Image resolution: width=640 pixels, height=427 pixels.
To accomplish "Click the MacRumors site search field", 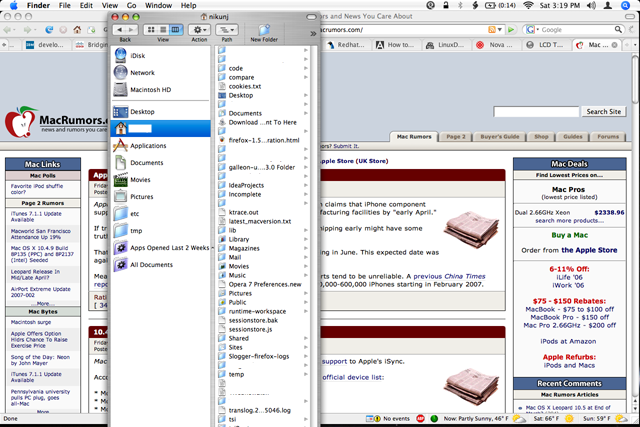I will pos(536,111).
